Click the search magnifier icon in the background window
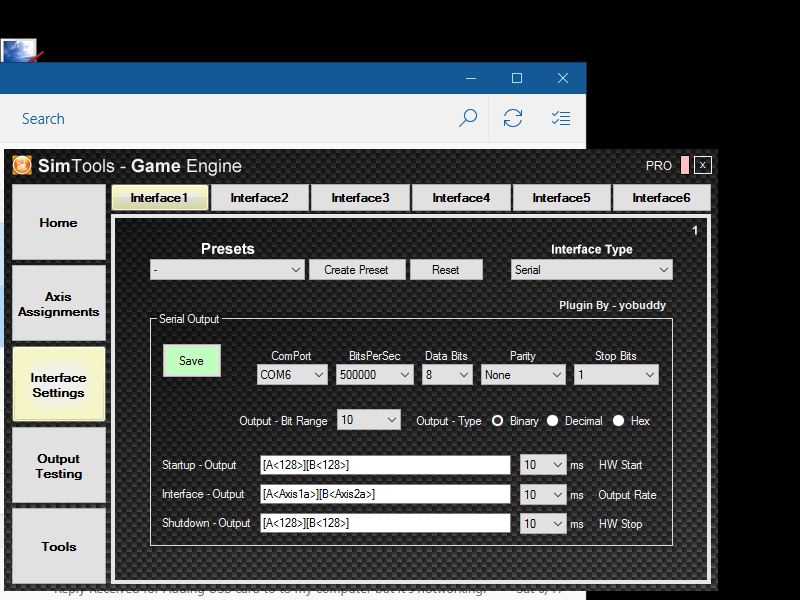 [467, 118]
